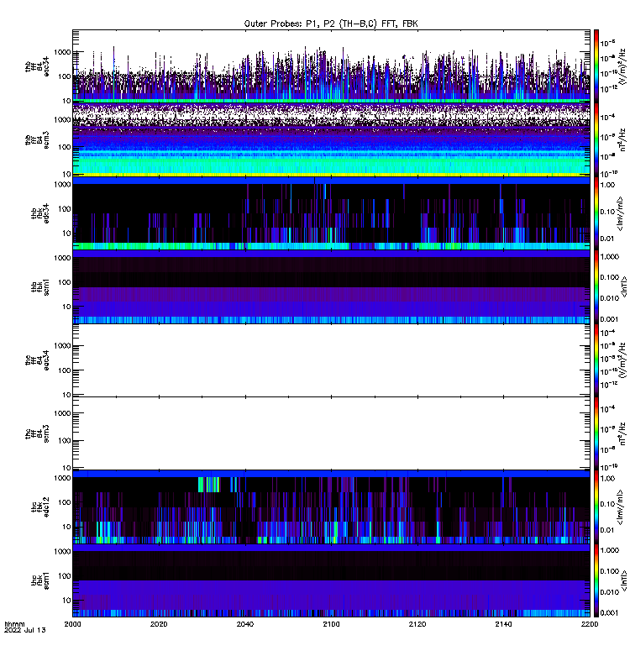Click the '2140' time axis label
The height and width of the screenshot is (672, 630).
pyautogui.click(x=503, y=624)
